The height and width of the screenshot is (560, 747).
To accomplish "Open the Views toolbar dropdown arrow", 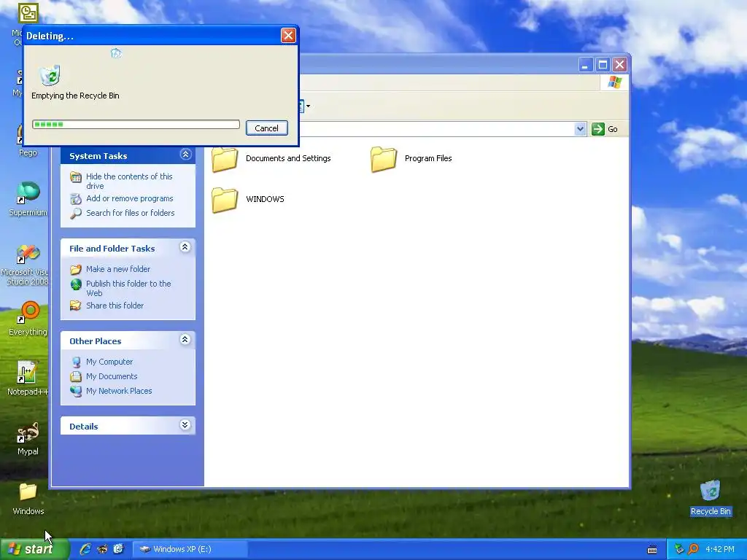I will point(309,106).
